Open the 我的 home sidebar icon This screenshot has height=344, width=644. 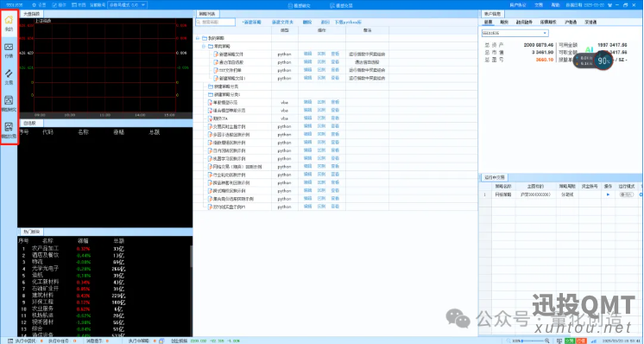[9, 22]
